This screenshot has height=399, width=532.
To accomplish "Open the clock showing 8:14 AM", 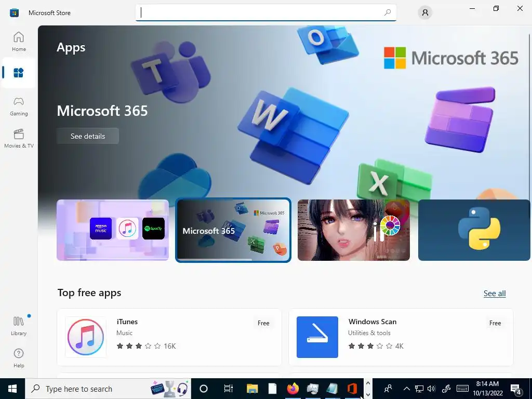I will tap(487, 389).
